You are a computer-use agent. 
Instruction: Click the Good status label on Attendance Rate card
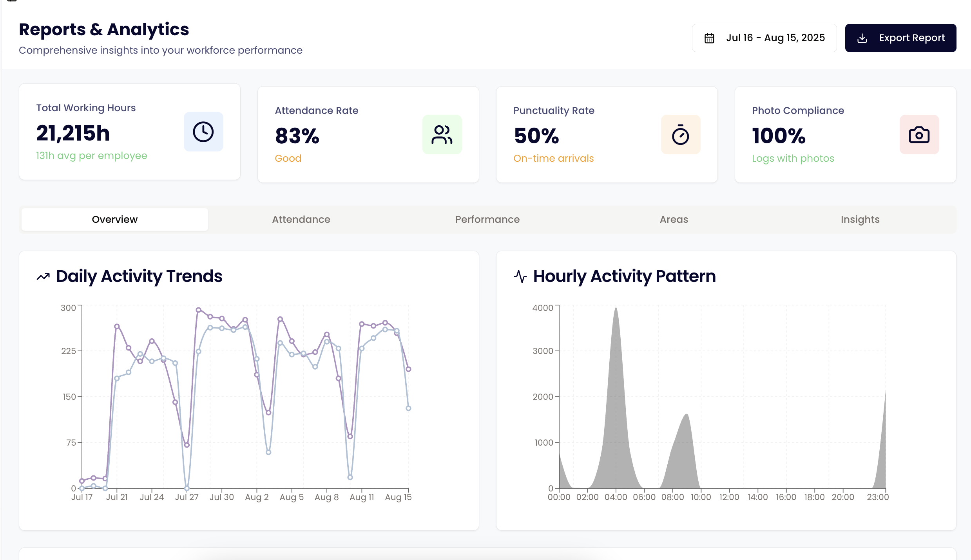(288, 158)
